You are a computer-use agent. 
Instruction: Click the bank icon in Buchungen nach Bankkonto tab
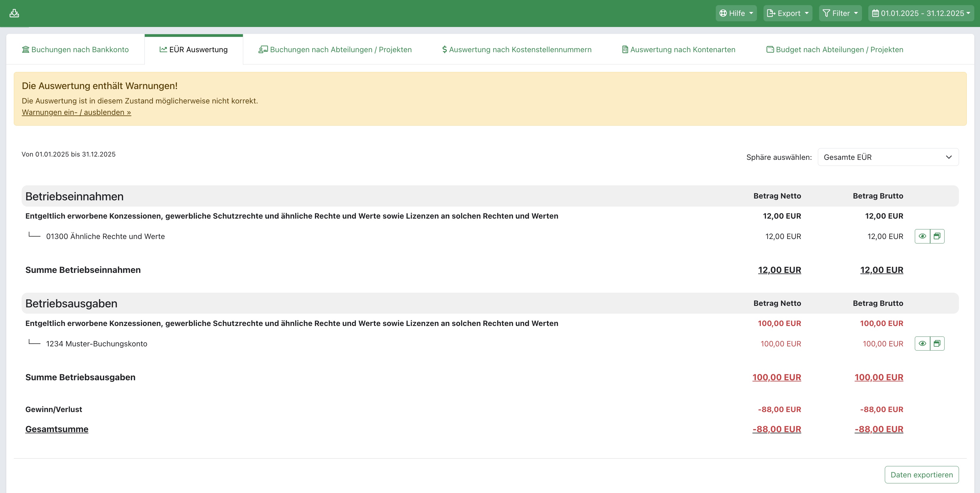tap(26, 49)
